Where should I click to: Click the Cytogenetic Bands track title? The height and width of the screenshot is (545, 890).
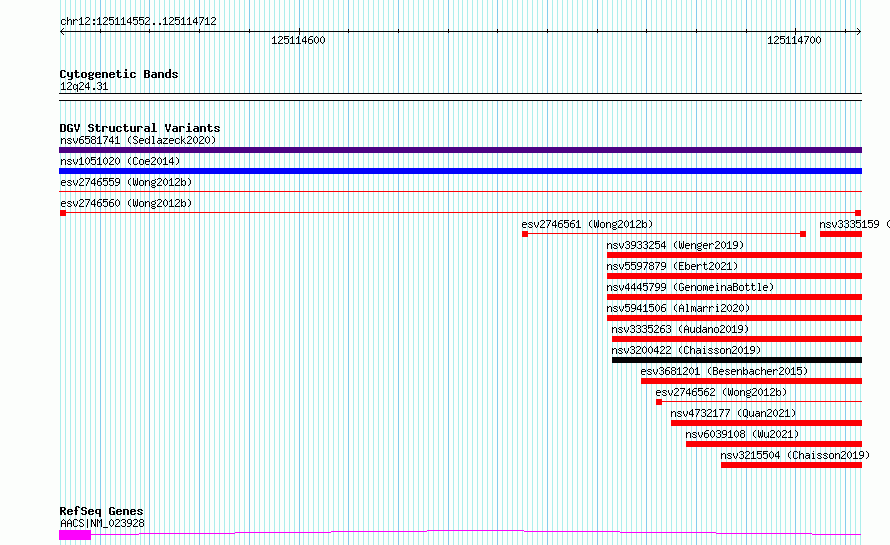click(x=119, y=74)
